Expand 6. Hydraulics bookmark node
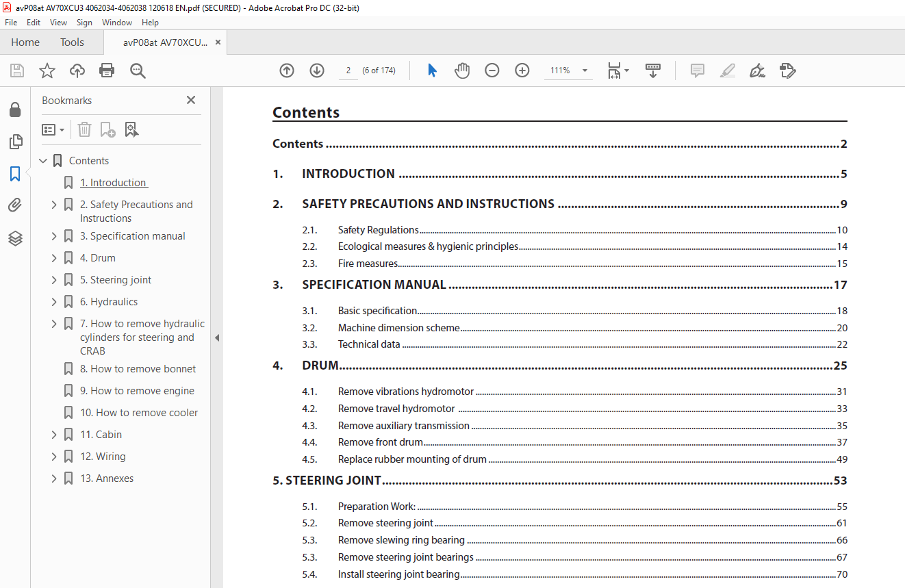Image resolution: width=905 pixels, height=588 pixels. [x=54, y=302]
